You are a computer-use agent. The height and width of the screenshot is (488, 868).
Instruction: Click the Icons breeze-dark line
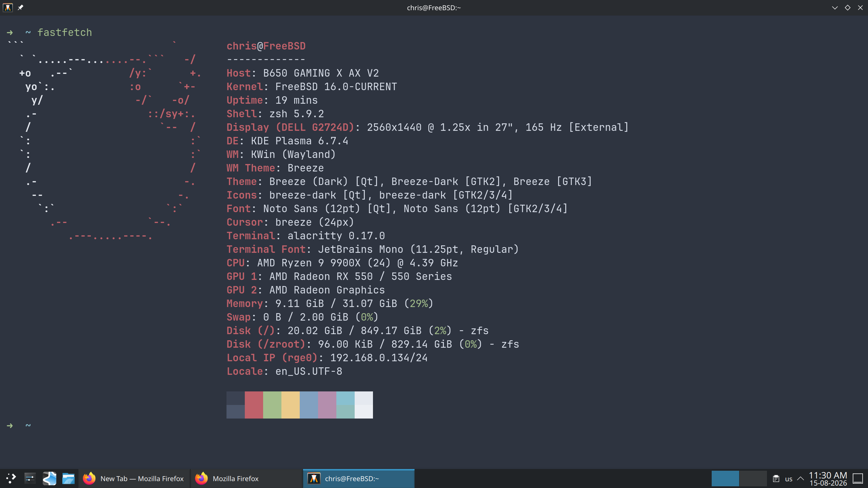pos(370,195)
